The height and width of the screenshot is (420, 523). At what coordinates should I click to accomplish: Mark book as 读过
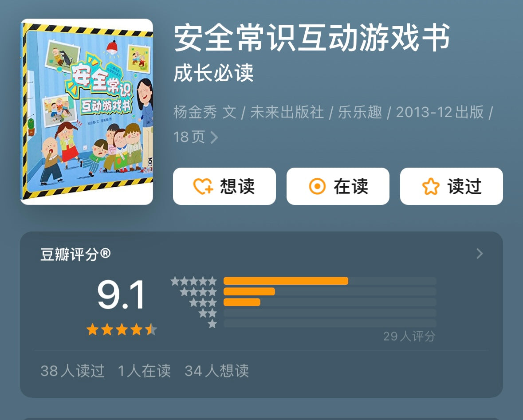tap(451, 186)
